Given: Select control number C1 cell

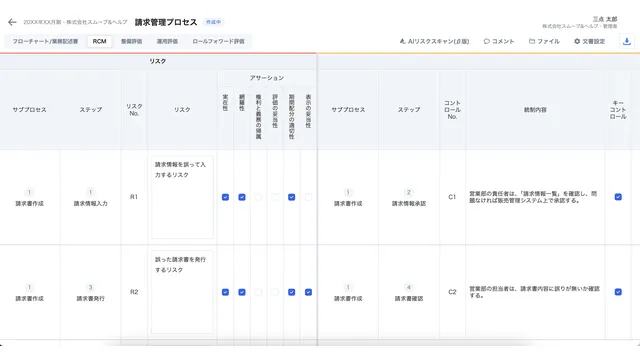Looking at the screenshot, I should tap(452, 197).
